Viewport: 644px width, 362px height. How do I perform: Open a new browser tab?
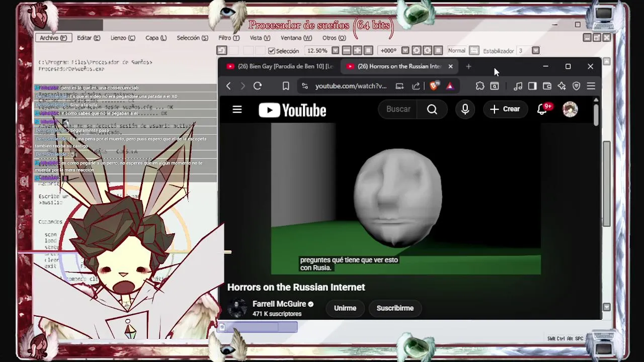tap(468, 66)
